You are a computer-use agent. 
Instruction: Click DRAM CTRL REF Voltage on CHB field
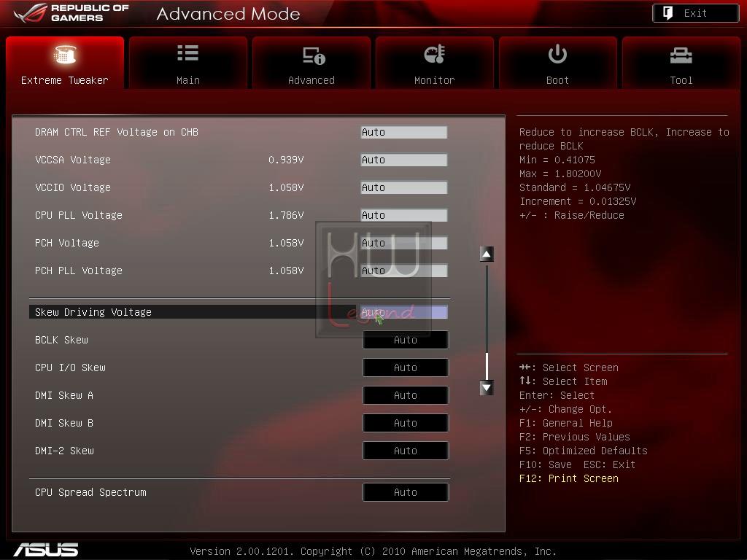(404, 133)
